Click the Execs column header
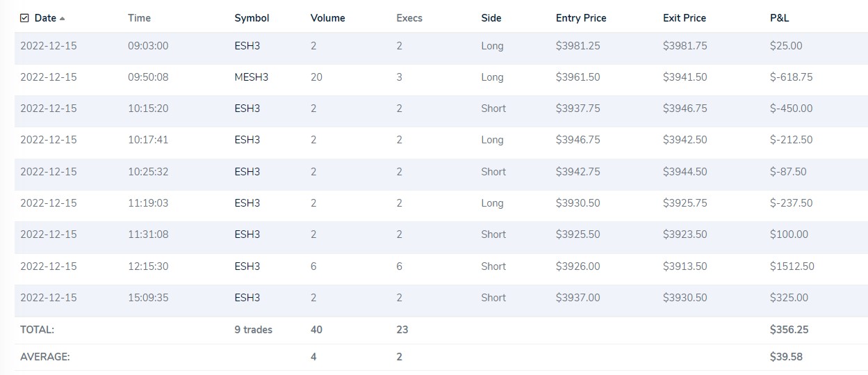 (x=409, y=18)
